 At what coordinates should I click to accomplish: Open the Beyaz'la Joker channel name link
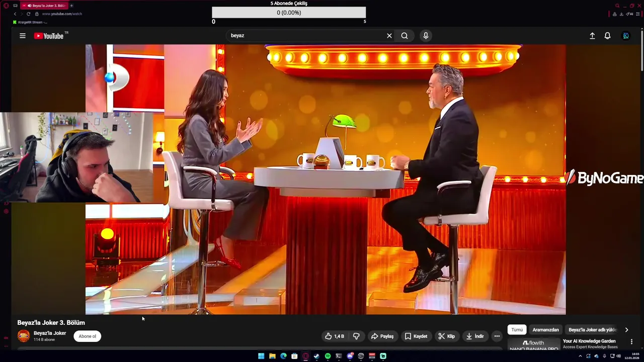click(x=50, y=333)
